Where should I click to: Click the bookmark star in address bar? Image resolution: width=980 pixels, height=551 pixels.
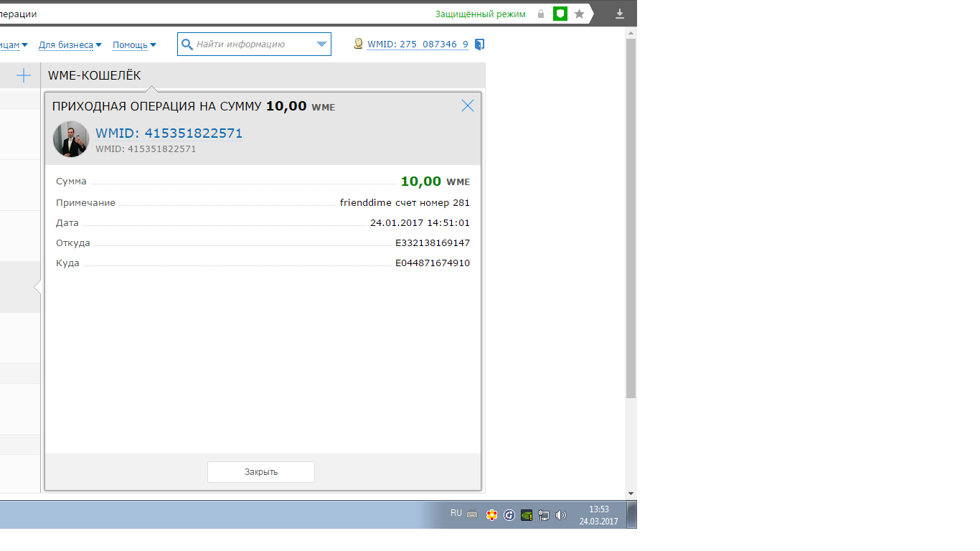[x=580, y=14]
